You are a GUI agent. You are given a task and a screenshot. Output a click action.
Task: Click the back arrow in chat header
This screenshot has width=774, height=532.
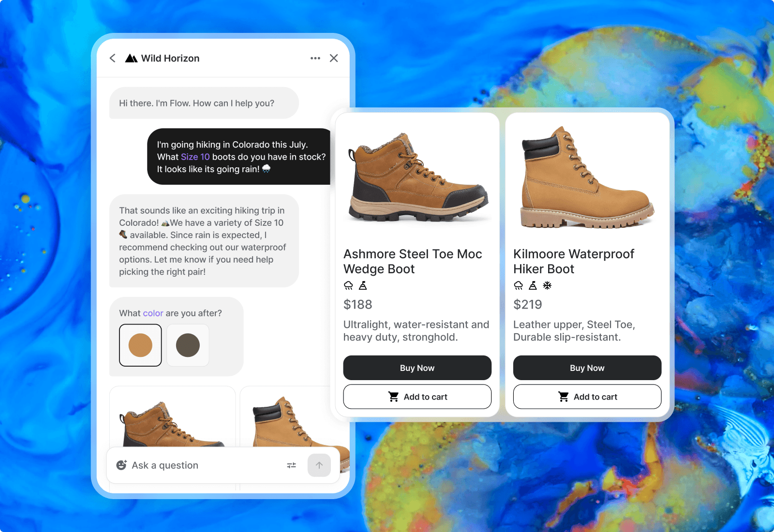coord(113,58)
